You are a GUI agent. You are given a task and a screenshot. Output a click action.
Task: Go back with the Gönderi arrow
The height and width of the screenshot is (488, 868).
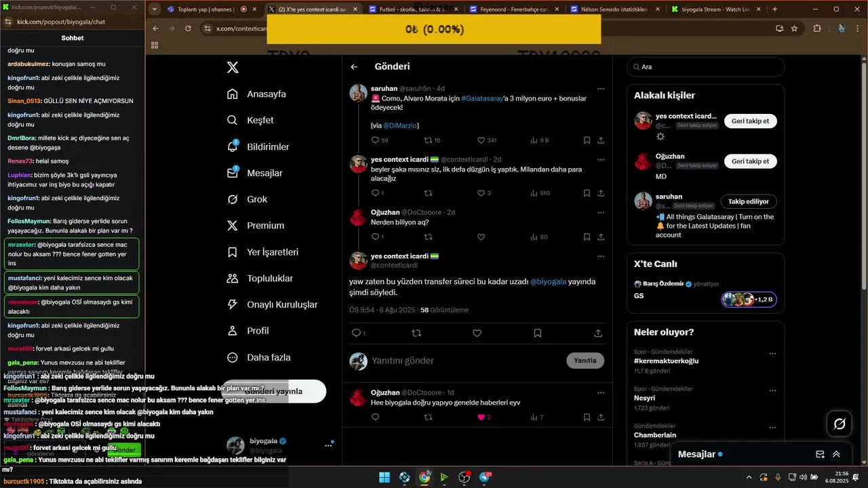(x=354, y=67)
